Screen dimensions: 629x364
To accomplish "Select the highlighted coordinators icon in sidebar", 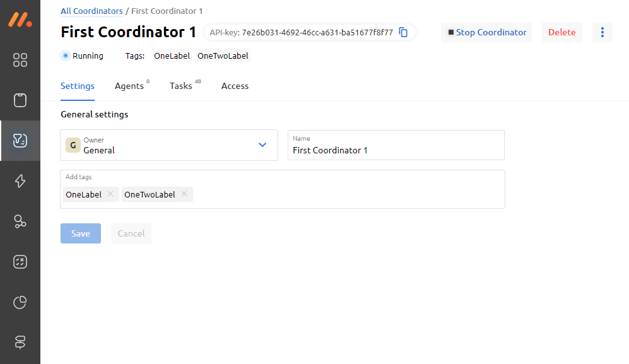I will click(x=20, y=141).
